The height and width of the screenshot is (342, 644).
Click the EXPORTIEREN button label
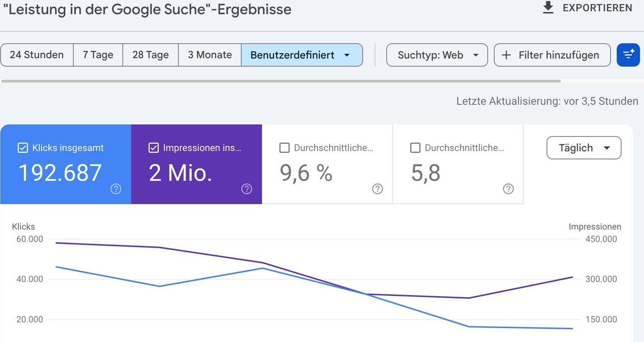(597, 8)
